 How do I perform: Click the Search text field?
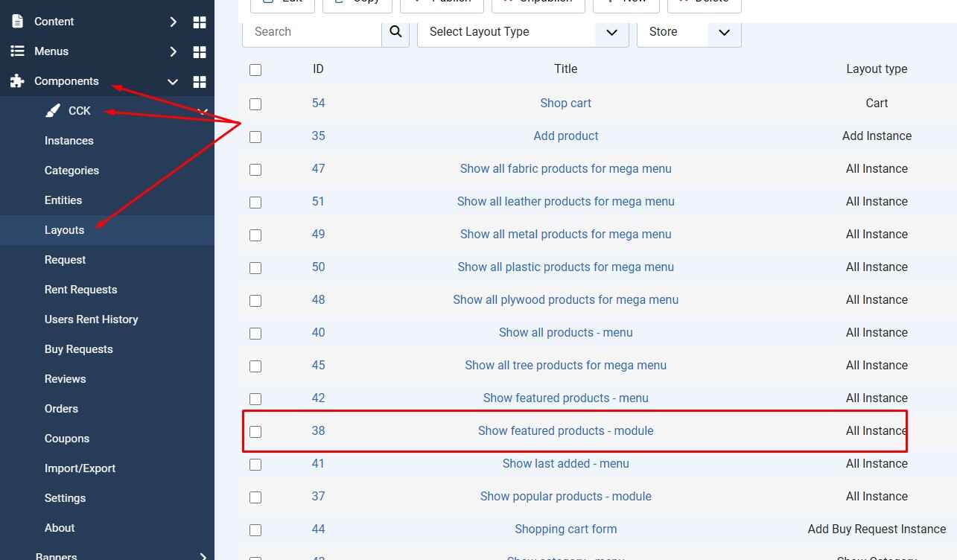[312, 32]
